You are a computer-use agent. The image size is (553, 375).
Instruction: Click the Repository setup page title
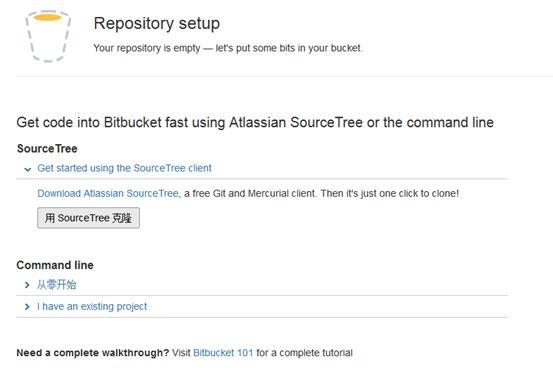tap(157, 24)
